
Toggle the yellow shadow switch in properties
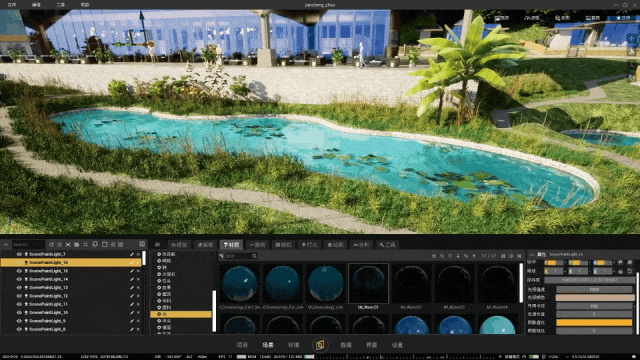coord(594,322)
